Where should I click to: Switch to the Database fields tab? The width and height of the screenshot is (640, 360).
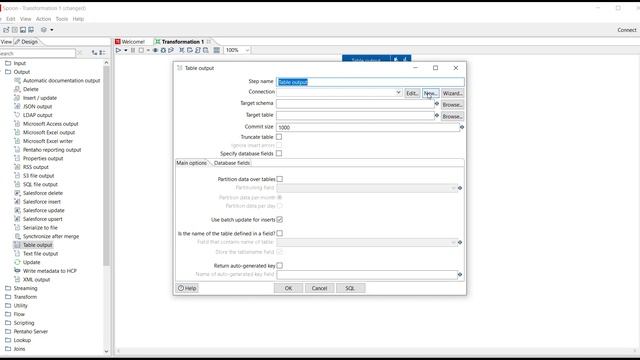point(232,163)
